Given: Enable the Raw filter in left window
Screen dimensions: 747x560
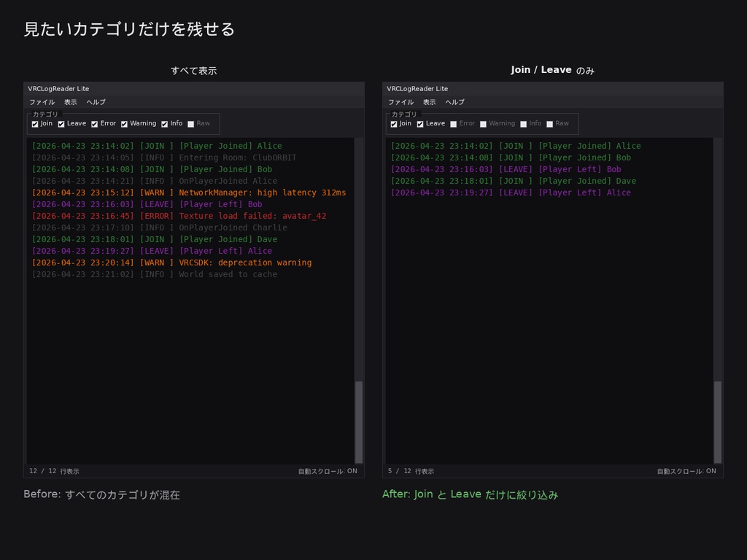Looking at the screenshot, I should click(x=190, y=123).
